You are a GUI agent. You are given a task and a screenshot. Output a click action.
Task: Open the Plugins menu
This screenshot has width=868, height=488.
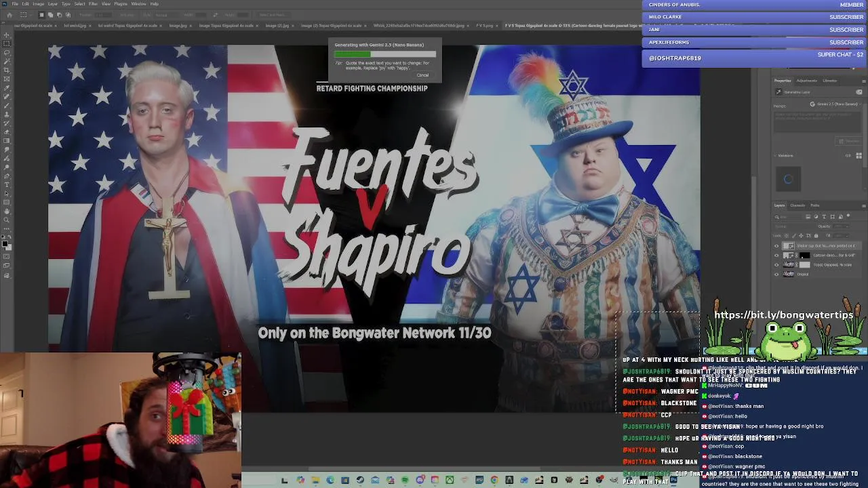[121, 4]
